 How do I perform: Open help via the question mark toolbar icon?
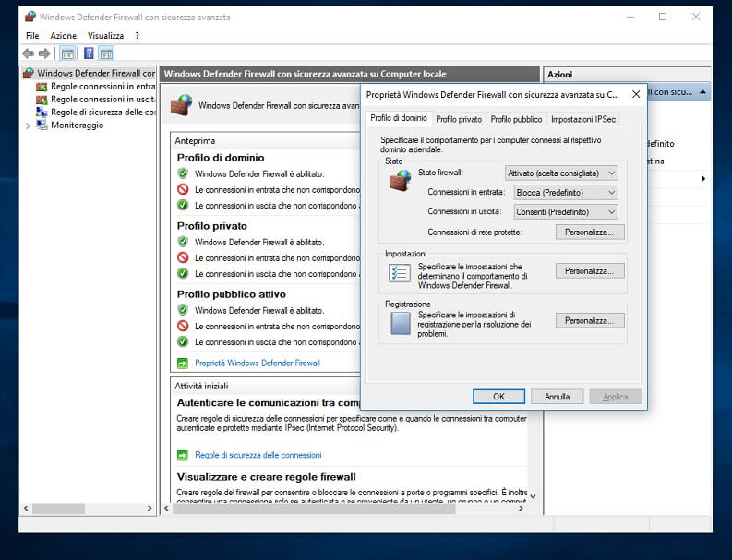click(x=89, y=54)
